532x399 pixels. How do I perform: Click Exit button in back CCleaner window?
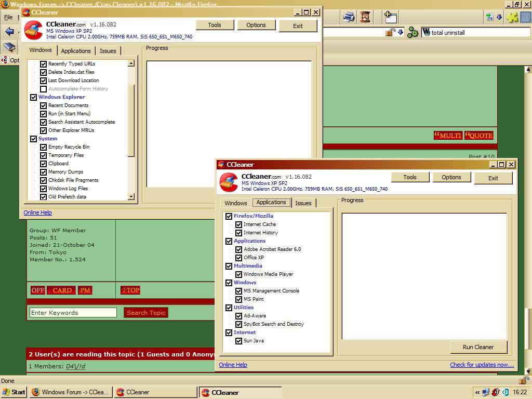click(x=298, y=26)
